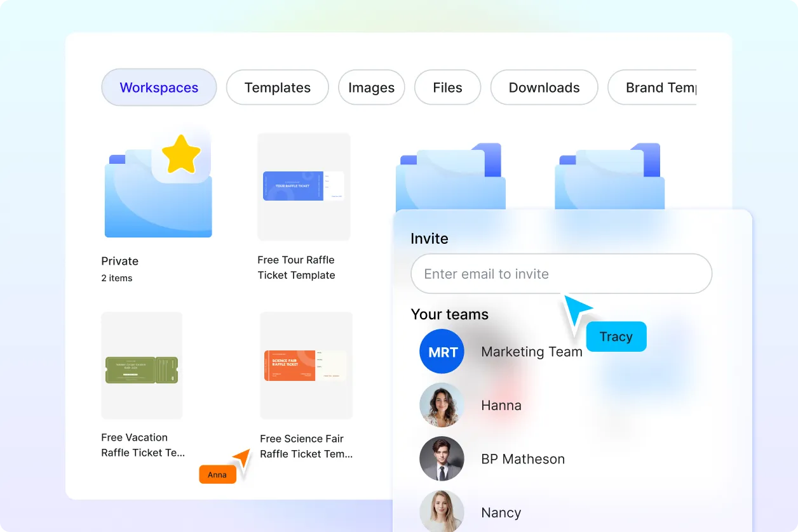The height and width of the screenshot is (532, 798).
Task: Click Hanna's profile avatar
Action: click(442, 405)
